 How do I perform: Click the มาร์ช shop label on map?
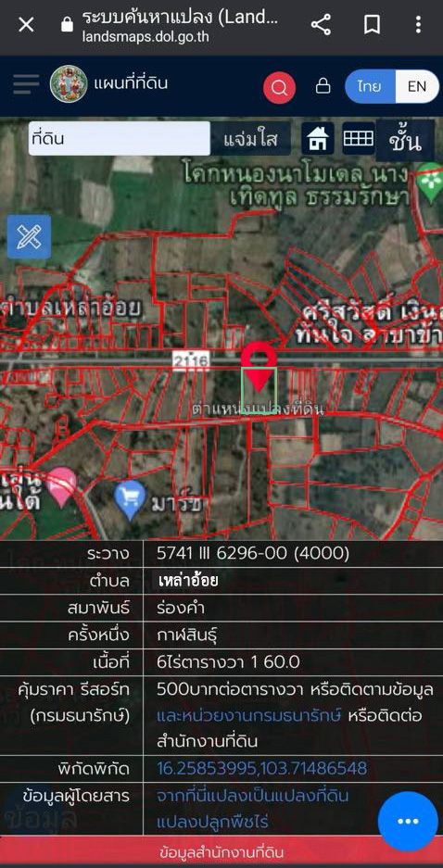pyautogui.click(x=175, y=503)
